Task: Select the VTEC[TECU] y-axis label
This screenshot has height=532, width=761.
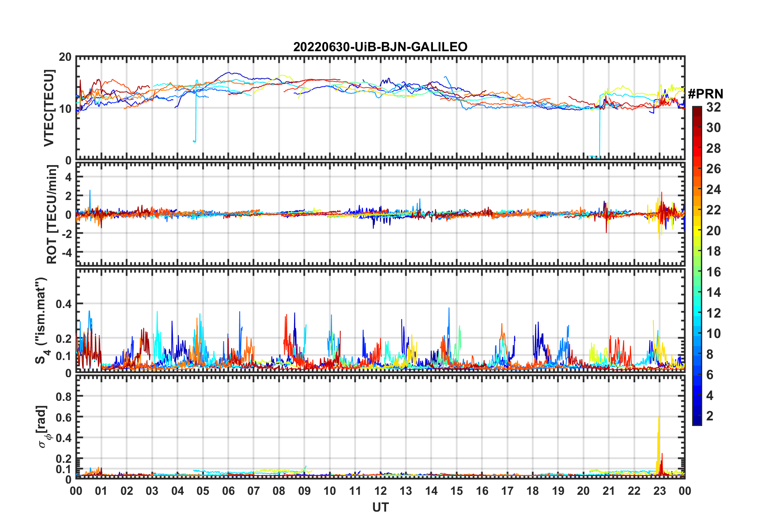Action: tap(49, 108)
